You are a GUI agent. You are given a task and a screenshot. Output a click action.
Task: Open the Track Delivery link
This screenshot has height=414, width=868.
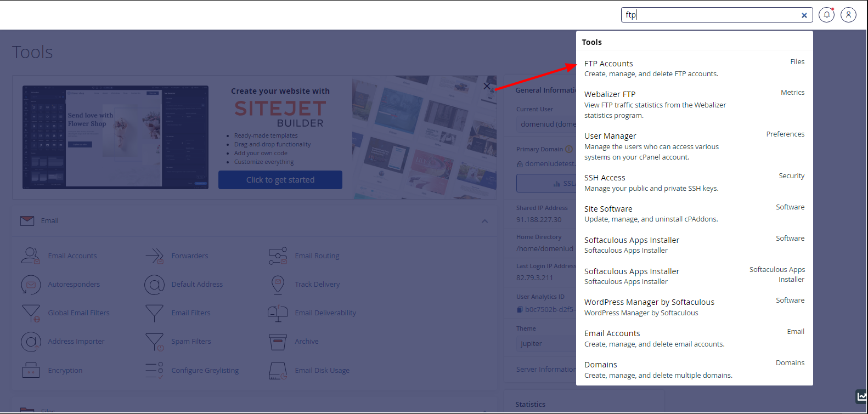[x=317, y=284]
